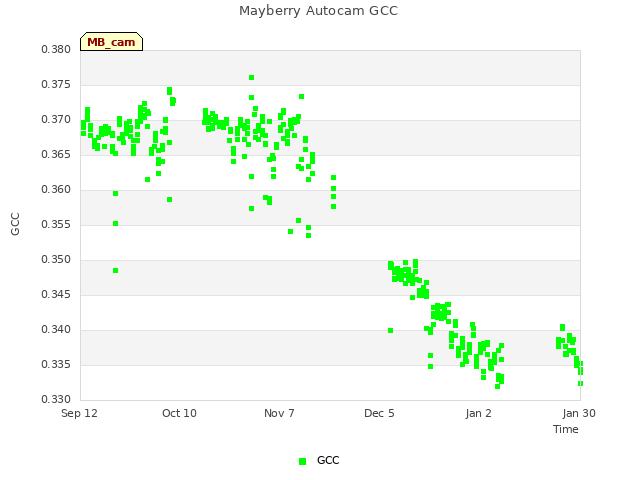640x480 pixels.
Task: Click the 0.330 y-axis value
Action: click(56, 399)
